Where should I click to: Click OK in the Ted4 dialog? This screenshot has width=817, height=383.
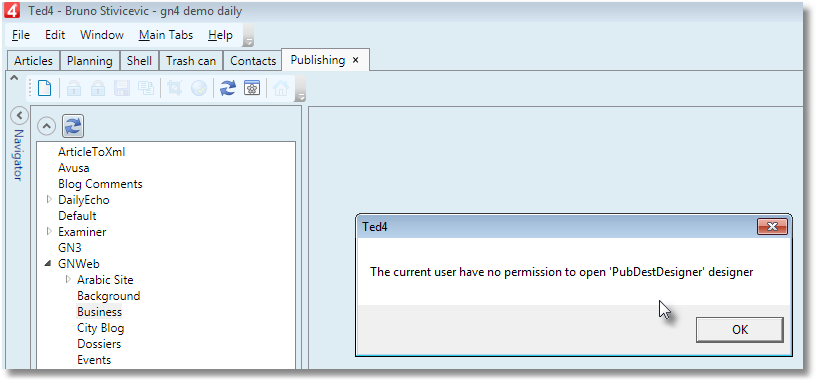click(x=739, y=329)
